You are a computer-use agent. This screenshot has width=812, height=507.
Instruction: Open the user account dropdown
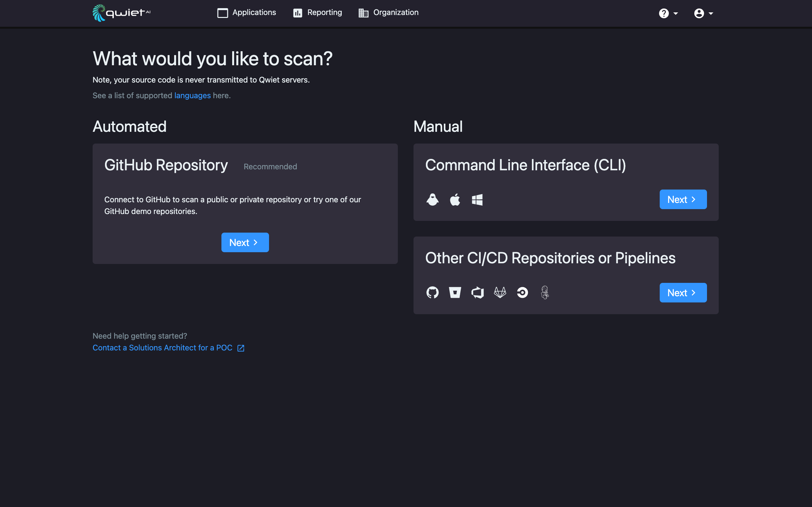click(x=703, y=13)
